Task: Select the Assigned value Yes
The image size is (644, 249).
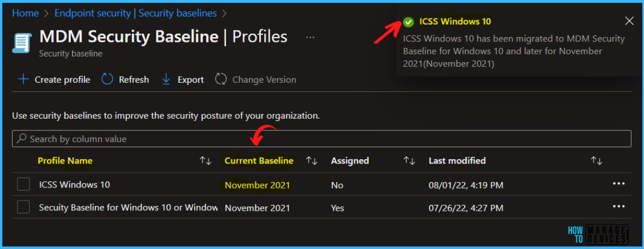Action: point(338,208)
